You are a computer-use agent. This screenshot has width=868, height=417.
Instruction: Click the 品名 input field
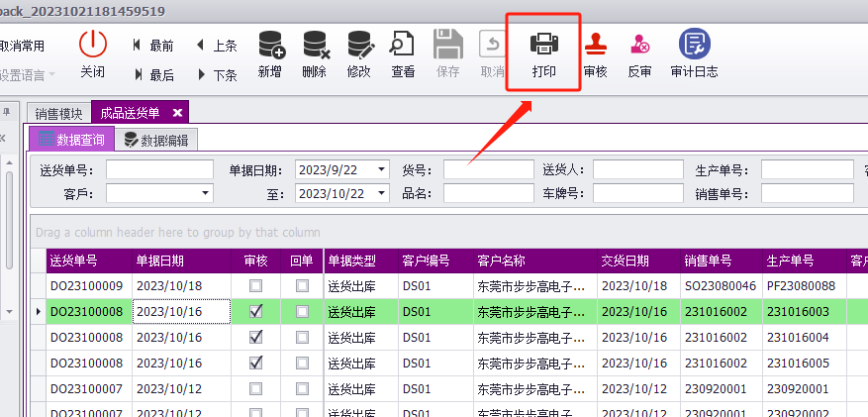coord(489,193)
